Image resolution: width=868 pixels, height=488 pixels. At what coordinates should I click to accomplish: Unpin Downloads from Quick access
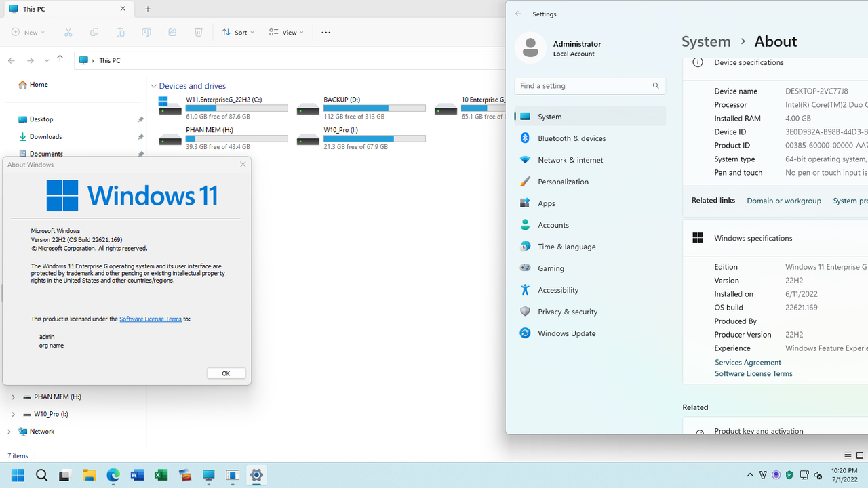pos(140,137)
